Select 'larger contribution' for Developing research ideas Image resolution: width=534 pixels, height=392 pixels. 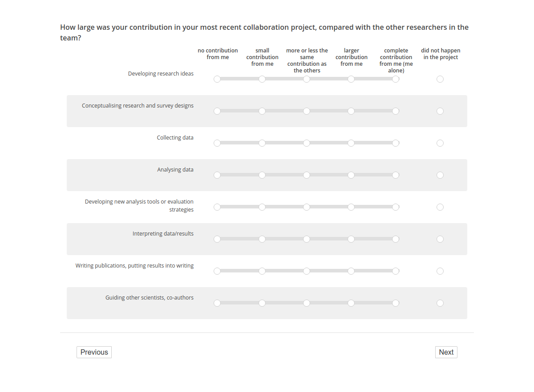[351, 79]
